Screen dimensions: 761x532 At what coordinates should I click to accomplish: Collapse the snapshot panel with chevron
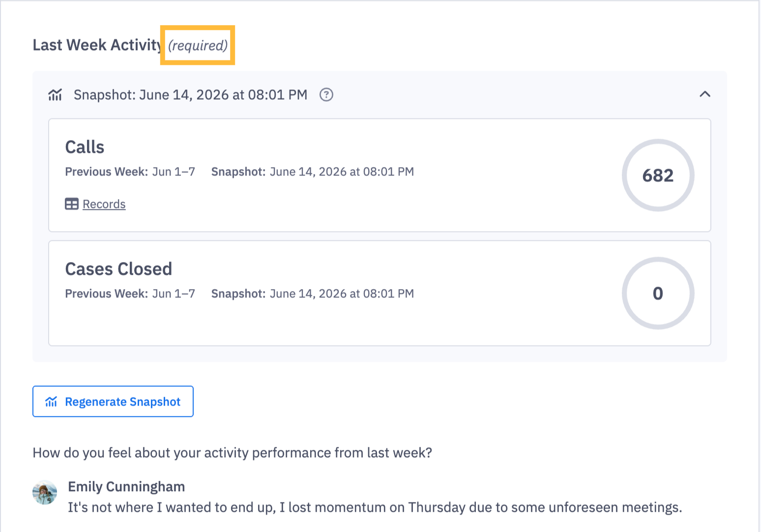(705, 94)
